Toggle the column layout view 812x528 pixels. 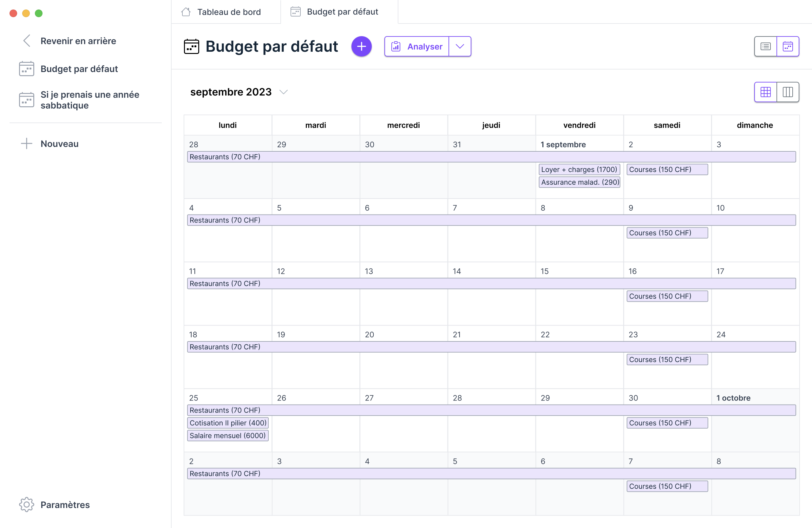(x=788, y=92)
